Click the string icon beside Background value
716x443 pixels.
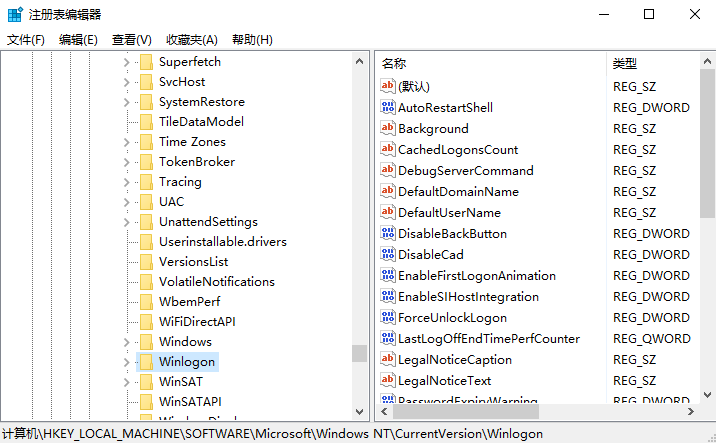(388, 128)
